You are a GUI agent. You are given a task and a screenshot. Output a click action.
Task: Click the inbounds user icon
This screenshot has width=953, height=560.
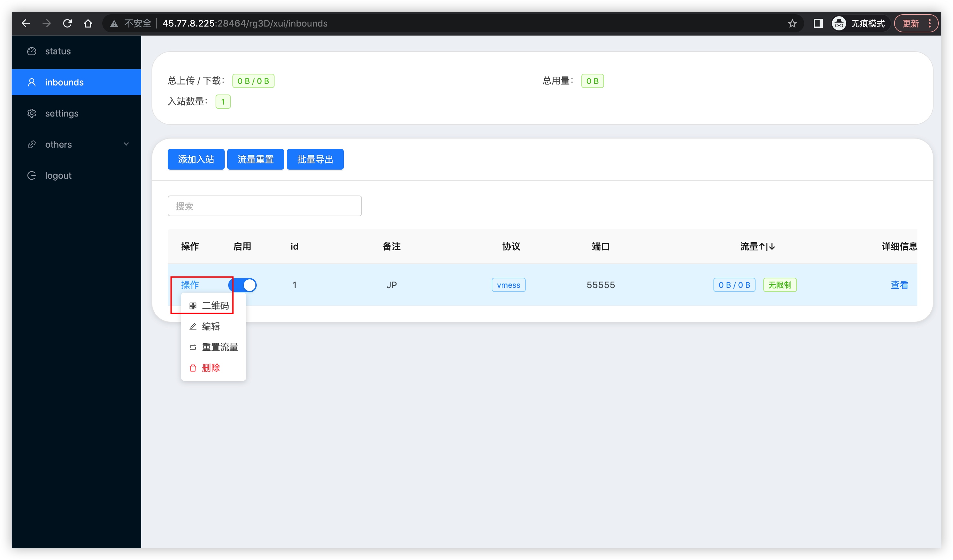pyautogui.click(x=32, y=82)
